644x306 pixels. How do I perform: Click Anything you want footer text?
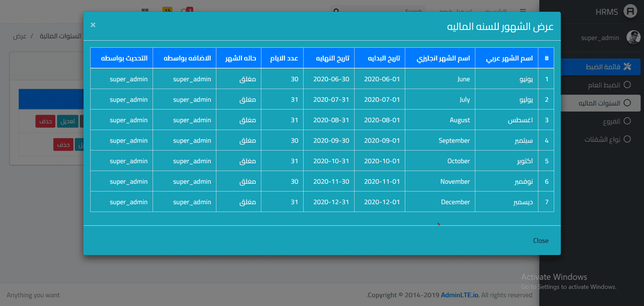click(33, 295)
